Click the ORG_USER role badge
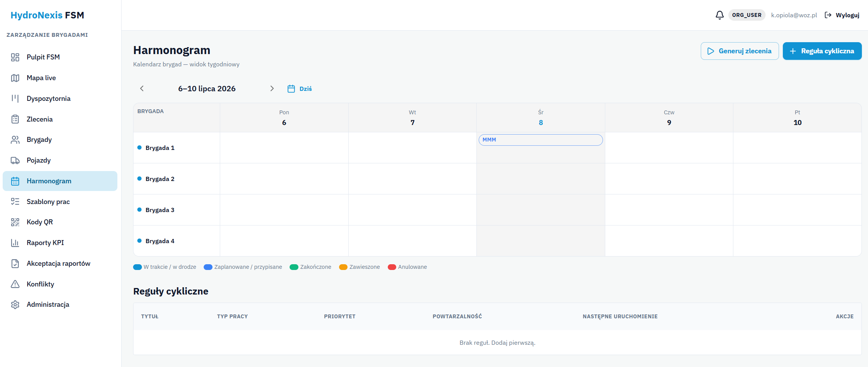Viewport: 868px width, 367px height. pyautogui.click(x=746, y=15)
